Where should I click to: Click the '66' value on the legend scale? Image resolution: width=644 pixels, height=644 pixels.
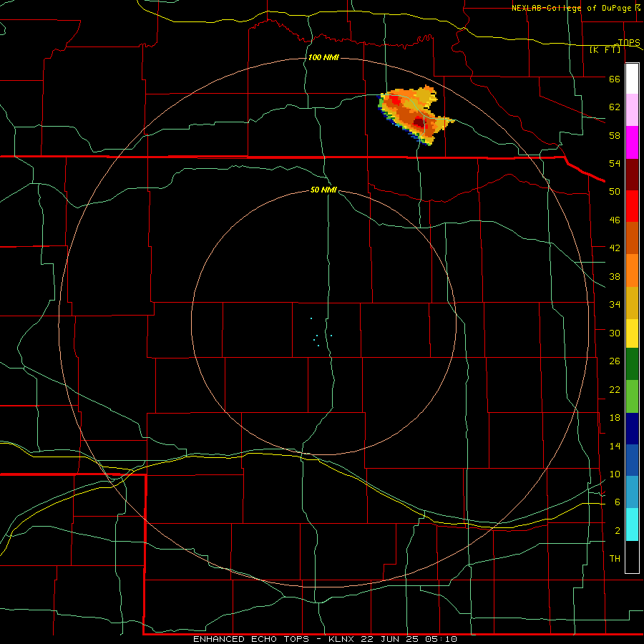point(615,79)
